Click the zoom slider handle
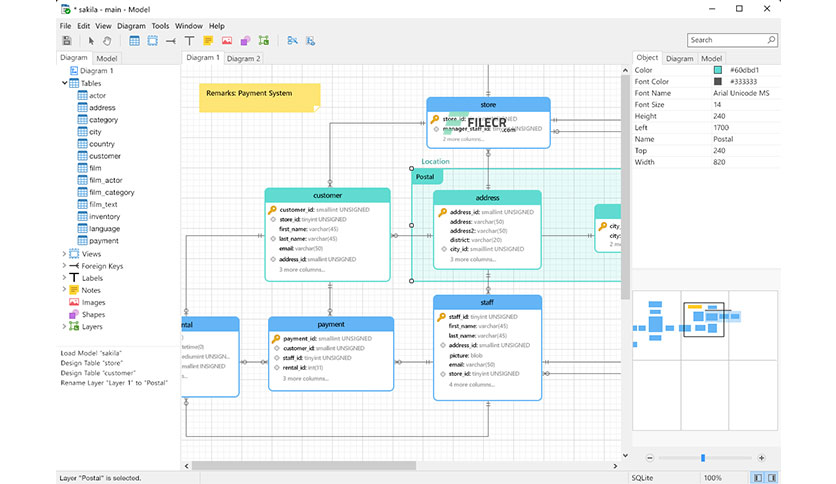 (x=703, y=458)
